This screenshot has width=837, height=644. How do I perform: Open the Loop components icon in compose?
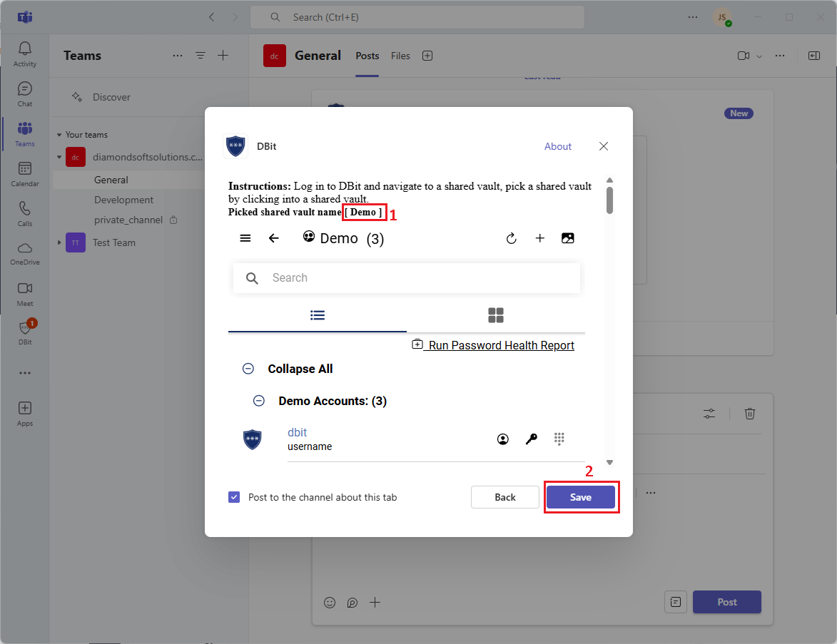[352, 603]
